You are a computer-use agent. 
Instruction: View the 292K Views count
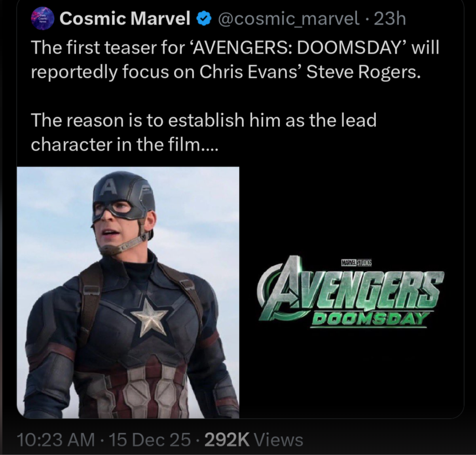click(254, 440)
